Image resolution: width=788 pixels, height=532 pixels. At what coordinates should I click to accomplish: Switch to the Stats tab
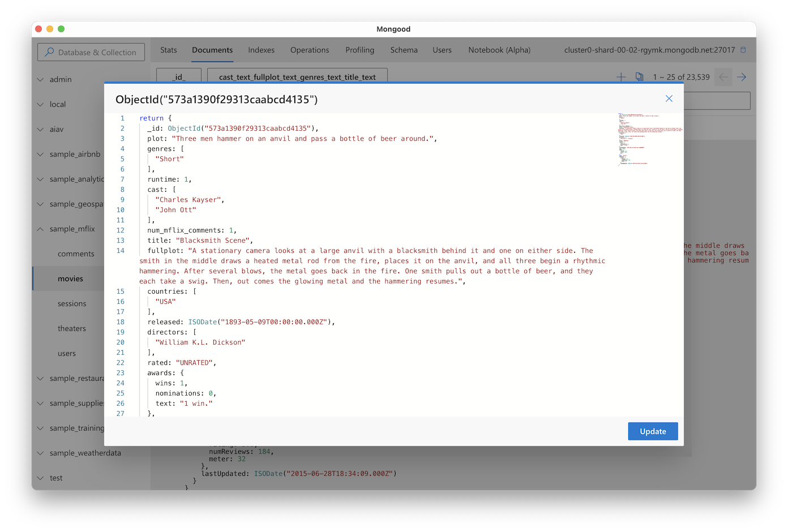point(169,50)
